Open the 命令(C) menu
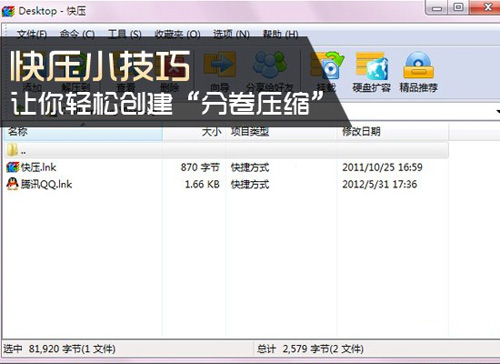 (77, 34)
